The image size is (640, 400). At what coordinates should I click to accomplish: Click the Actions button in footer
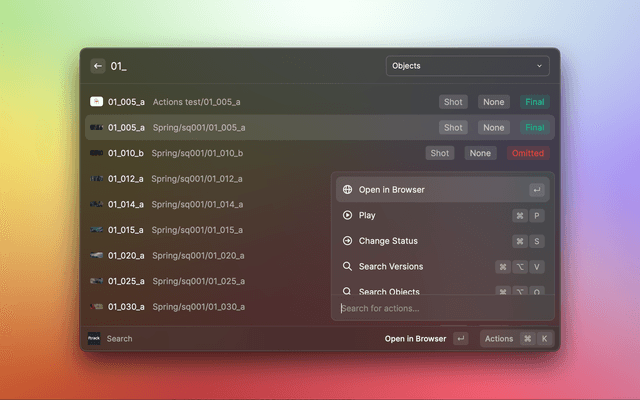tap(499, 339)
